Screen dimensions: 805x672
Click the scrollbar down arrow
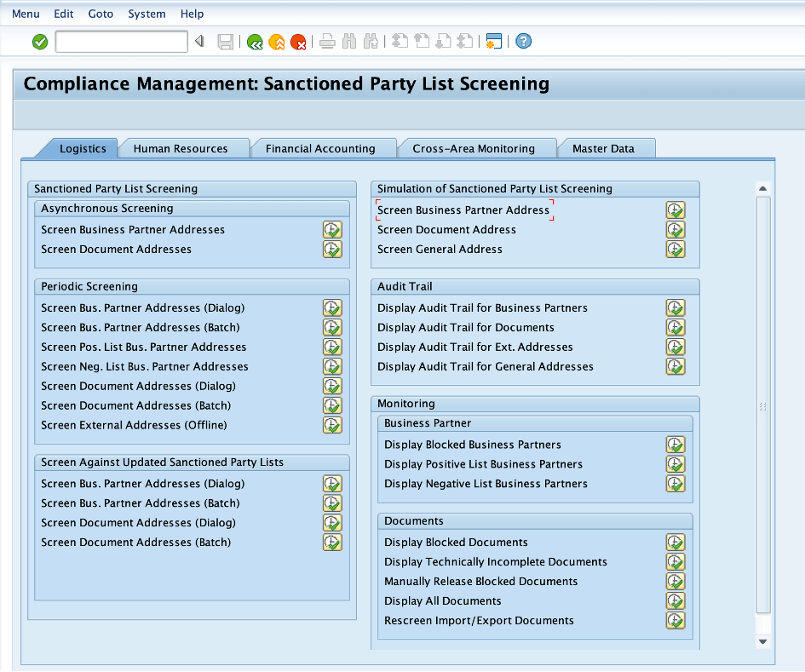pos(763,641)
